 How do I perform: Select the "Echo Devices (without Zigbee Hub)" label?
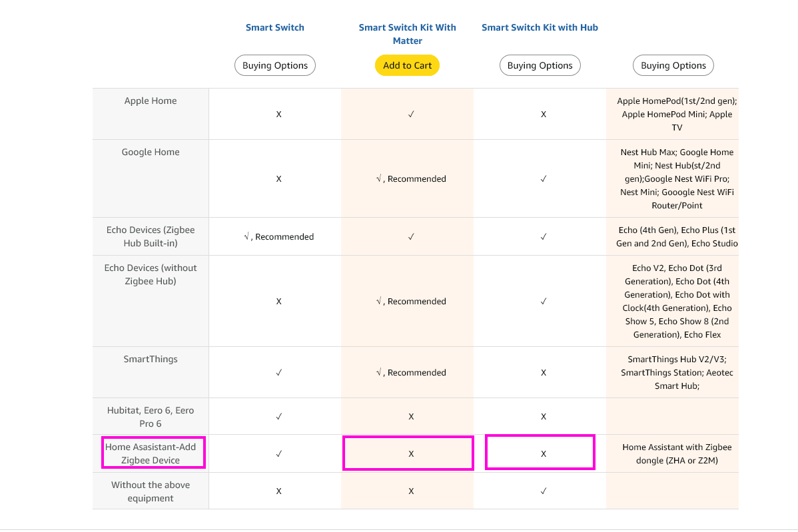click(151, 274)
